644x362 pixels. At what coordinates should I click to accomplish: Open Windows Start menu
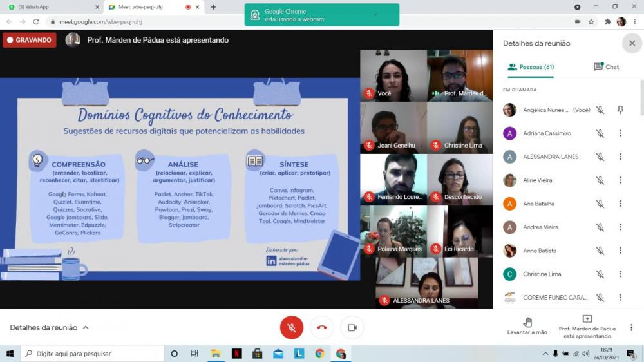point(10,354)
